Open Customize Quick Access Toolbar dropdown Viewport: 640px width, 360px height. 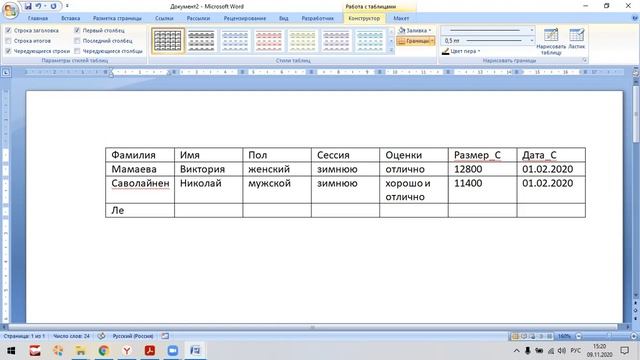pyautogui.click(x=67, y=6)
